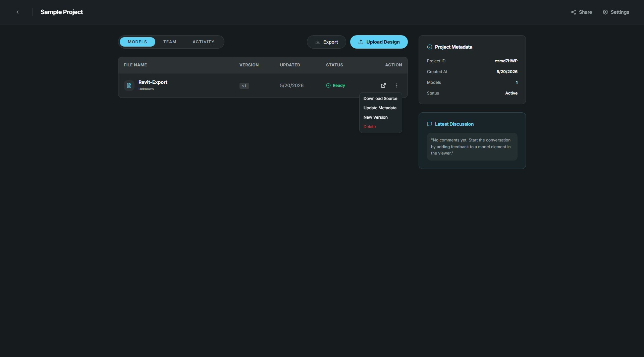This screenshot has height=357, width=644.
Task: Open the Revit-Export model in viewer icon
Action: [x=383, y=85]
